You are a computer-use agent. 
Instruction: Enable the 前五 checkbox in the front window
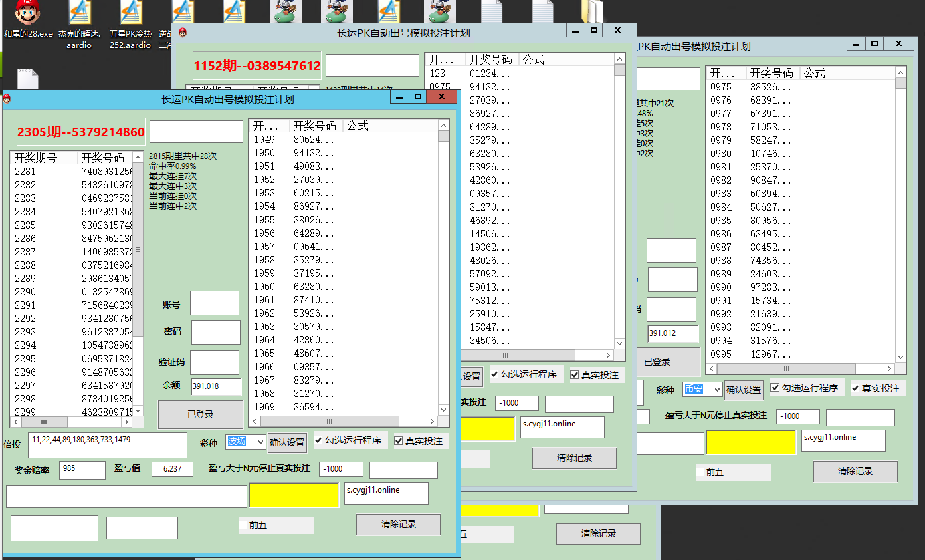click(x=243, y=525)
